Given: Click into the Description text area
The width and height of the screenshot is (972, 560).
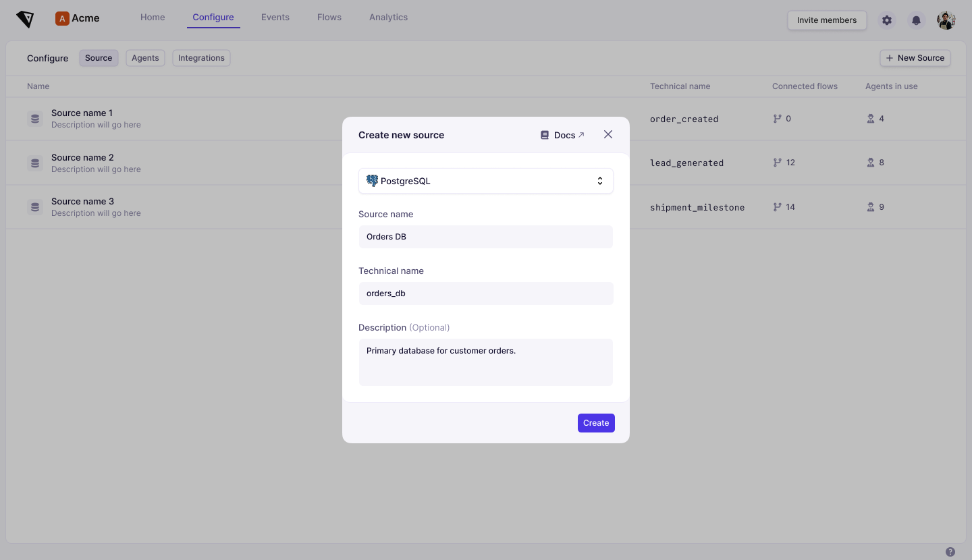Looking at the screenshot, I should click(x=486, y=362).
